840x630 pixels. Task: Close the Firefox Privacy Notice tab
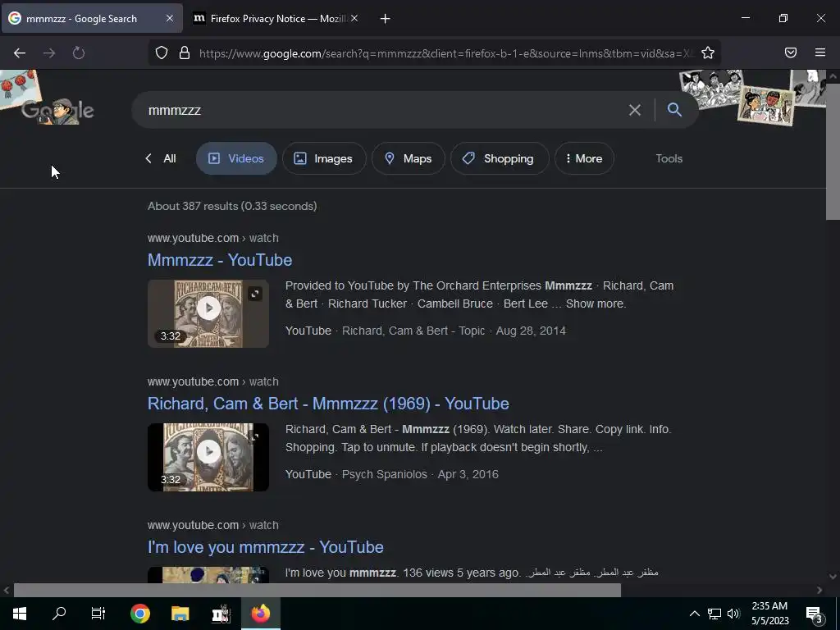point(354,18)
